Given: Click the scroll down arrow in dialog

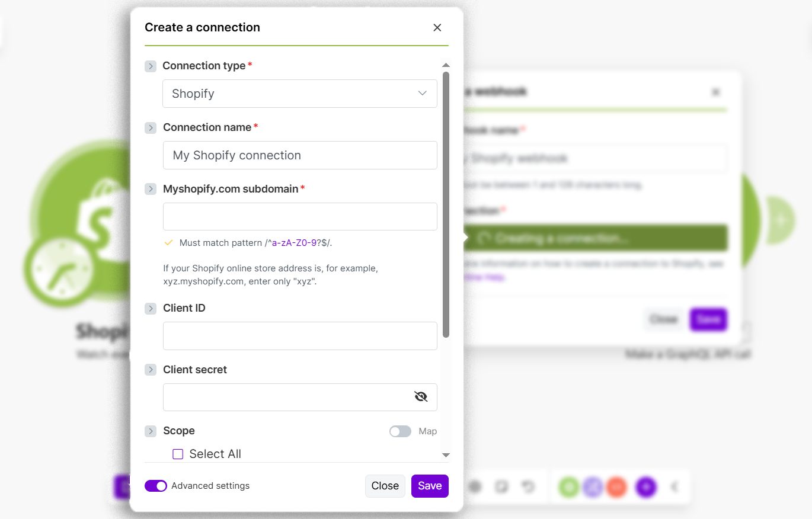Looking at the screenshot, I should coord(446,455).
